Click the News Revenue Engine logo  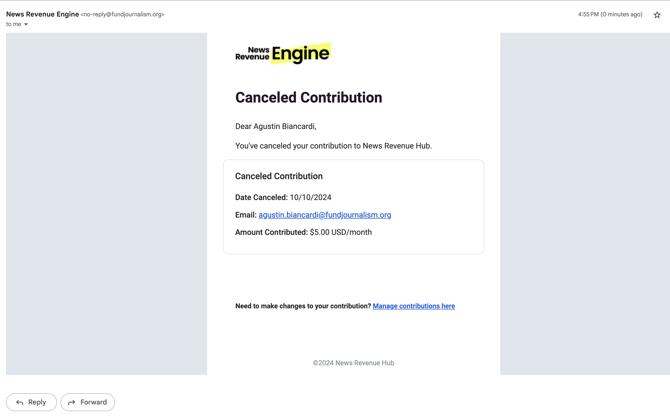(283, 54)
